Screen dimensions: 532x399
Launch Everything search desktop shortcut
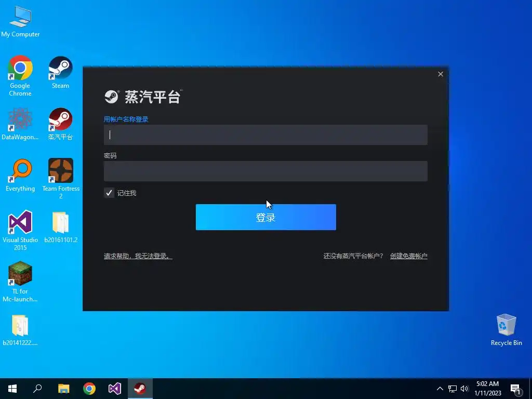(x=20, y=176)
